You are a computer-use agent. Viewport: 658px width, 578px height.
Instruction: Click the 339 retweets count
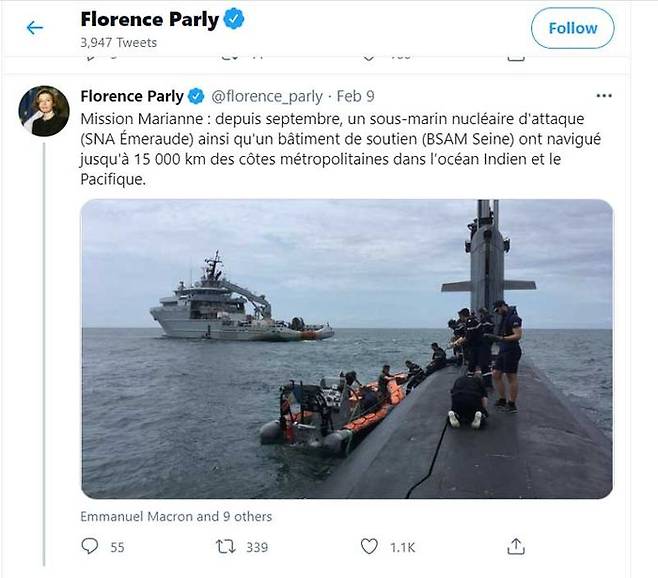coord(257,547)
